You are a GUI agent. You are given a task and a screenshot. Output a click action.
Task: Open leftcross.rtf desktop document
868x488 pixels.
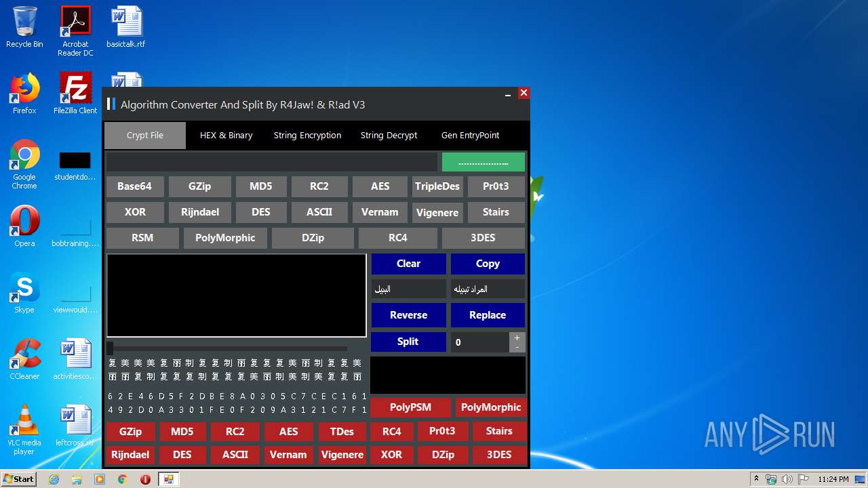tap(75, 425)
